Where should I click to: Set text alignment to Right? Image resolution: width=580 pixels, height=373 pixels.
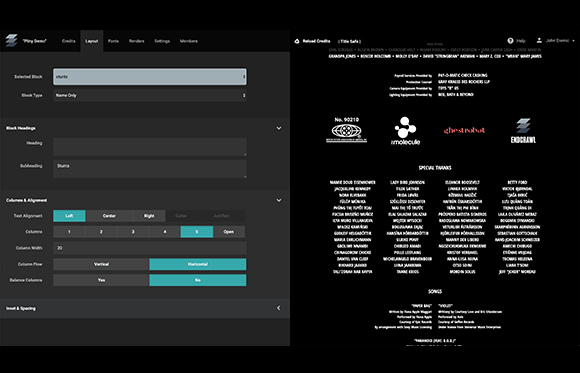[149, 216]
